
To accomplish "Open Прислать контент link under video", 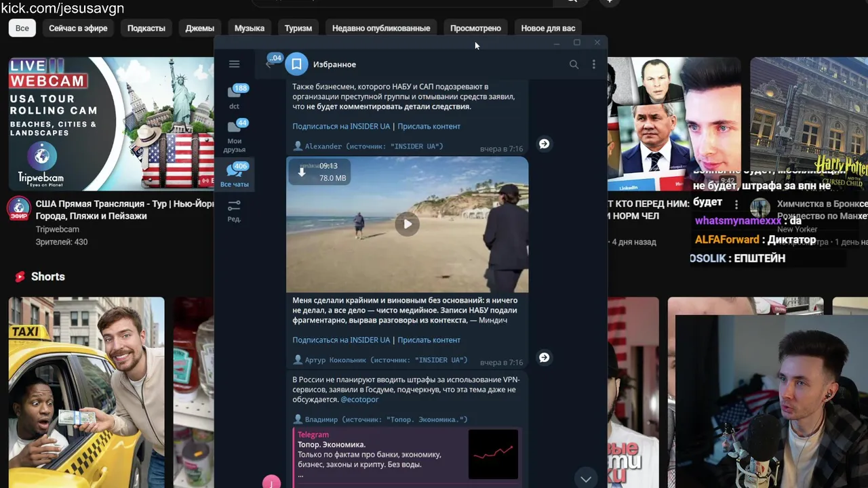I will pyautogui.click(x=429, y=340).
